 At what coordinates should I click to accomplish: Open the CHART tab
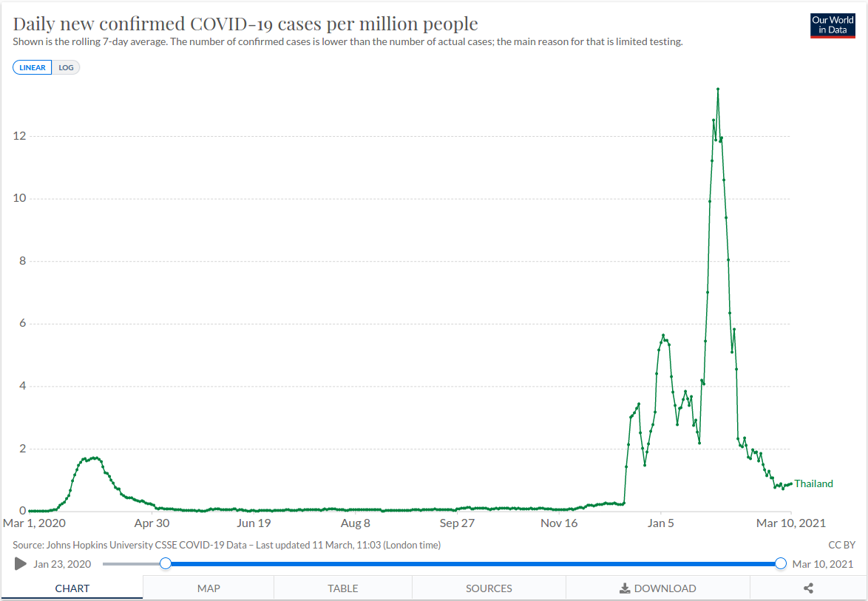click(72, 588)
